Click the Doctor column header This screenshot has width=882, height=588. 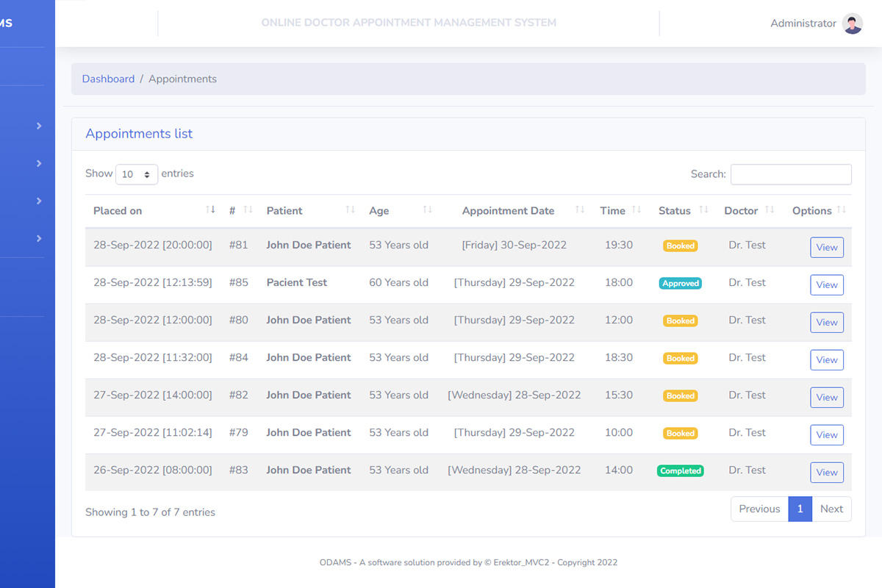click(741, 211)
